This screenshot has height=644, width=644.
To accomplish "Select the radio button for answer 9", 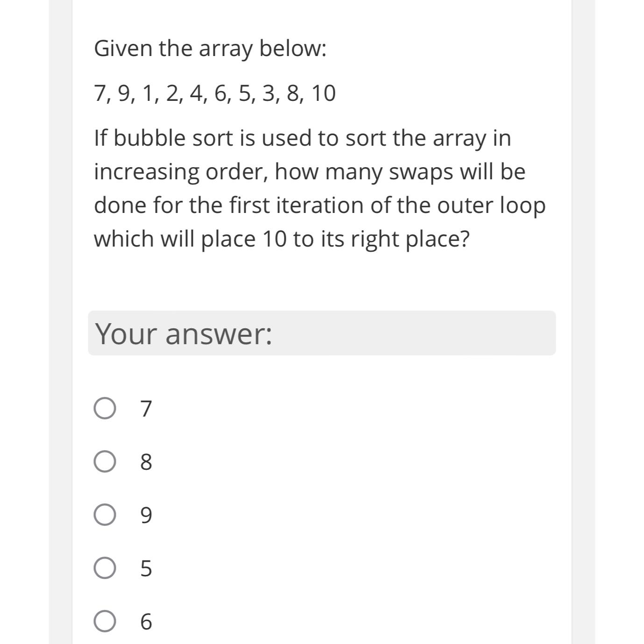I will tap(105, 516).
